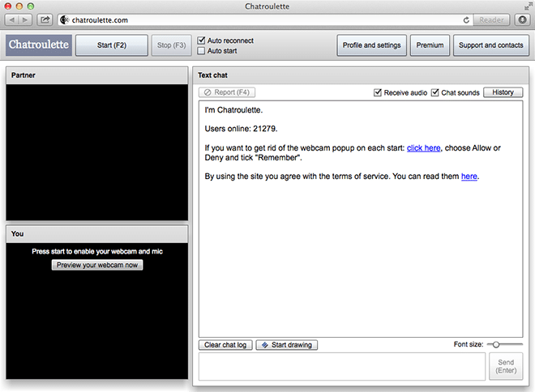This screenshot has height=392, width=535.
Task: Follow the 'click here' webcam popup link
Action: [x=423, y=148]
